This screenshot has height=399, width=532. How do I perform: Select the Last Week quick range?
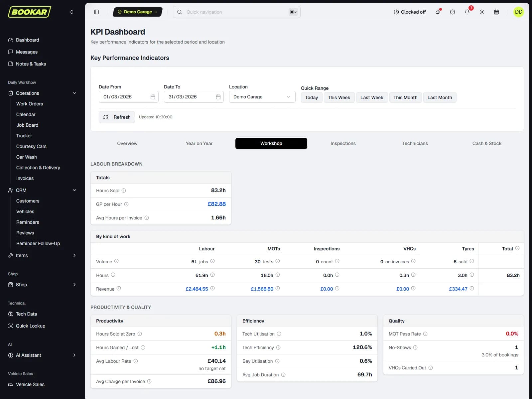click(372, 97)
